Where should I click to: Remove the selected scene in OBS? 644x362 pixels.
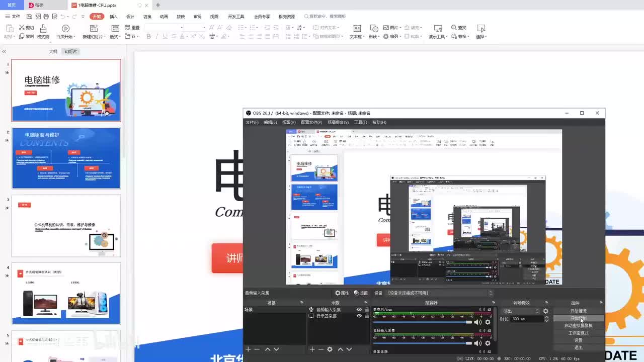click(257, 349)
